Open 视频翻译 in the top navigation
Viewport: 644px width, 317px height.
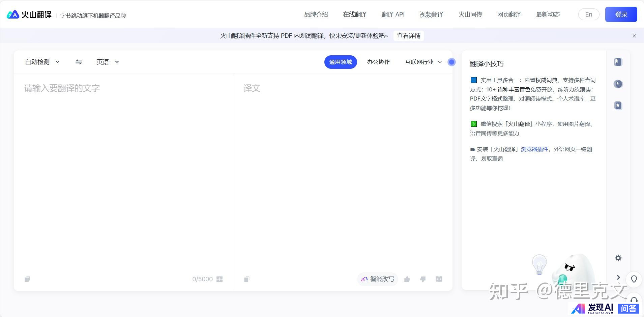[432, 15]
